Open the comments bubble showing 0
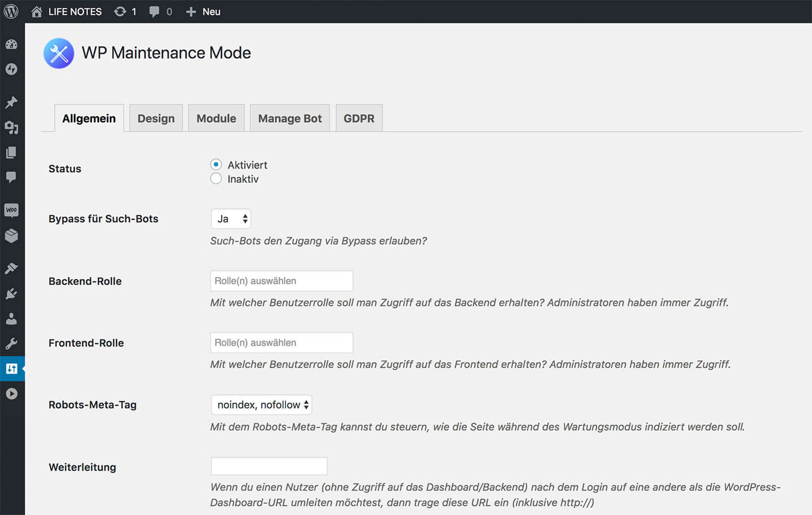812x515 pixels. click(x=161, y=11)
